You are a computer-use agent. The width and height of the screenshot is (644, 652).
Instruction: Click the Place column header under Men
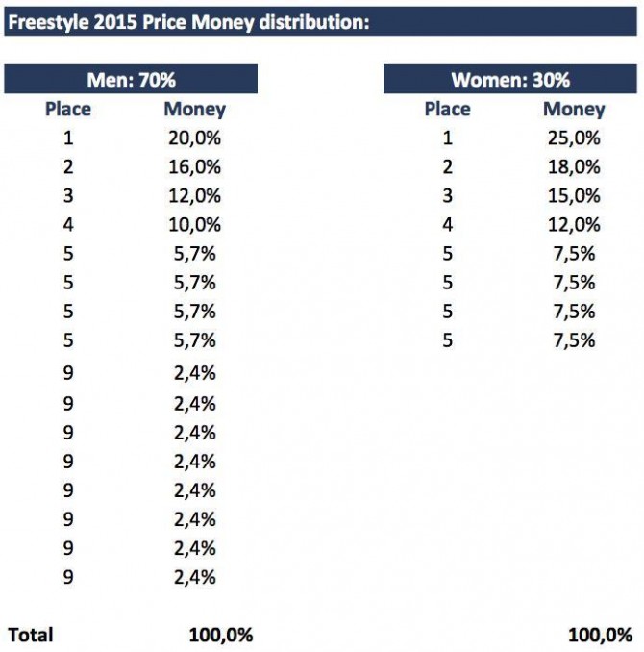tap(68, 109)
